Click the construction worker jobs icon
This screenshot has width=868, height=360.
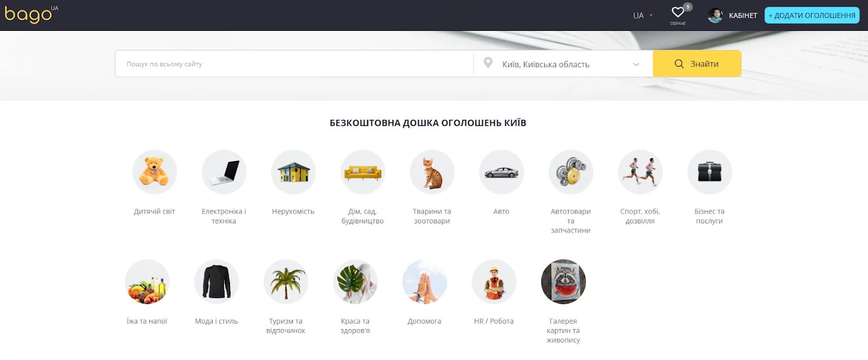point(494,281)
